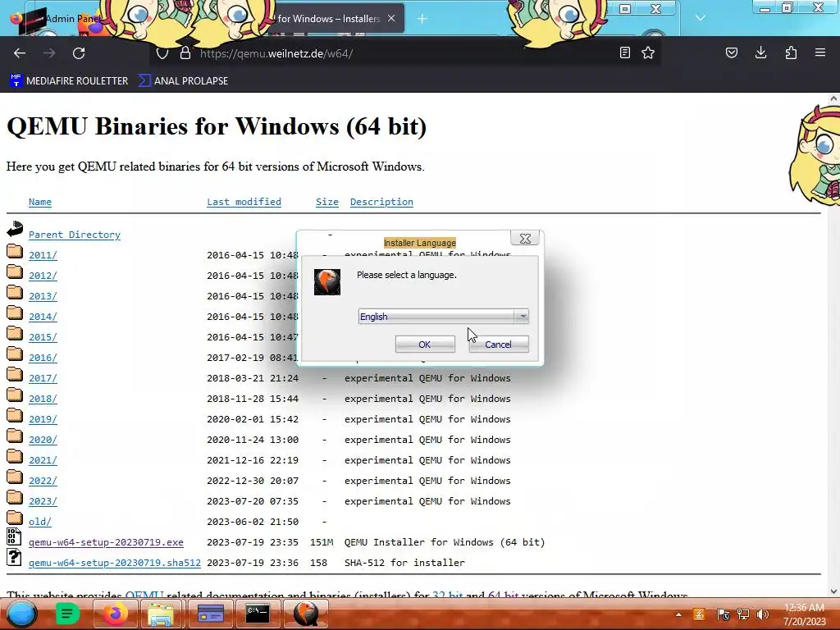Click the address bar URL field
Viewport: 840px width, 630px height.
[404, 53]
